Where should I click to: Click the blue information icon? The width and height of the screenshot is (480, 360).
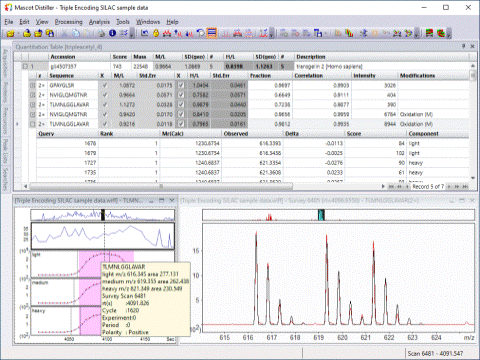pyautogui.click(x=112, y=33)
